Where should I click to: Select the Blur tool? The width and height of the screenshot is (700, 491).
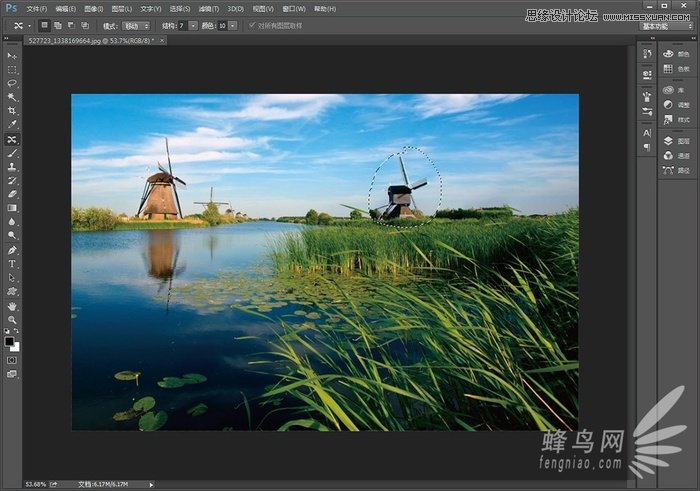point(12,221)
